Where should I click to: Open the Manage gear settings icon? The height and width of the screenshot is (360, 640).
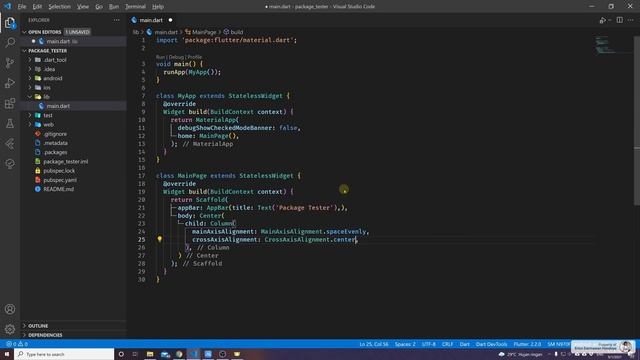click(x=10, y=329)
